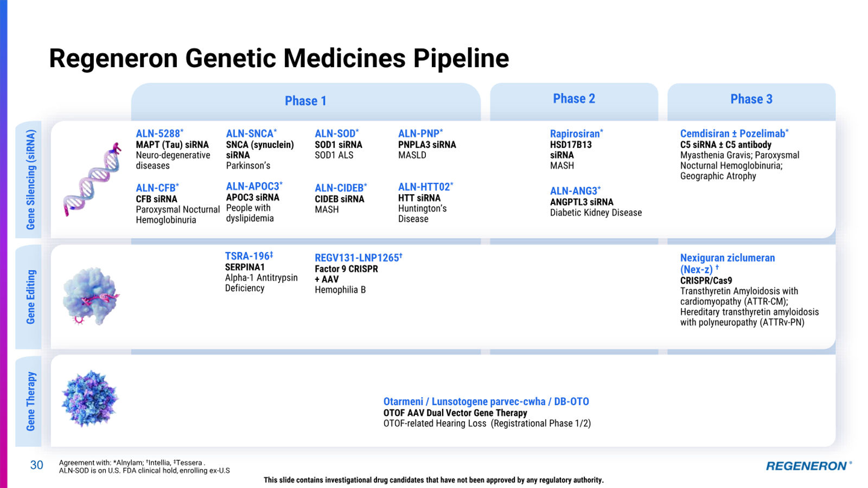This screenshot has height=488, width=868.
Task: Select the Gene Editing row label
Action: [29, 297]
